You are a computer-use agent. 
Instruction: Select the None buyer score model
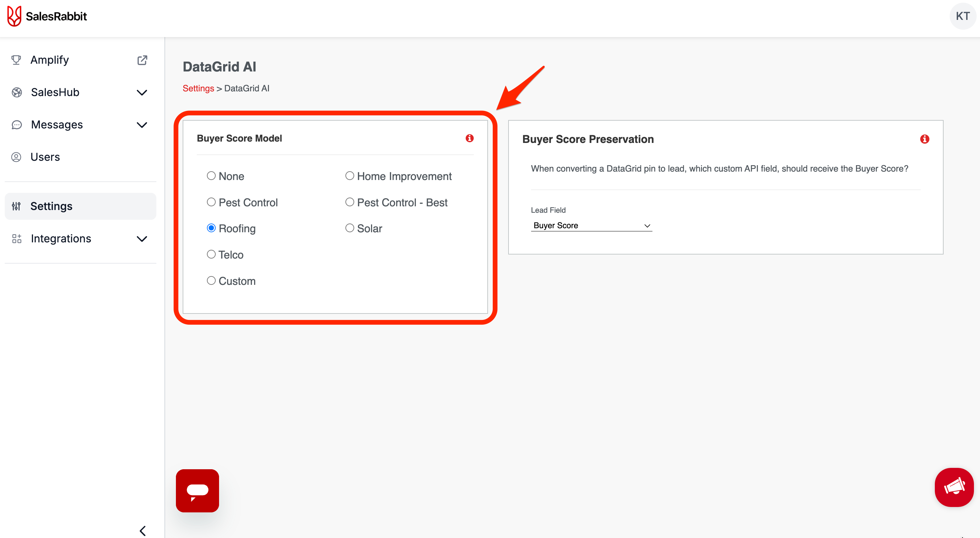click(x=211, y=176)
